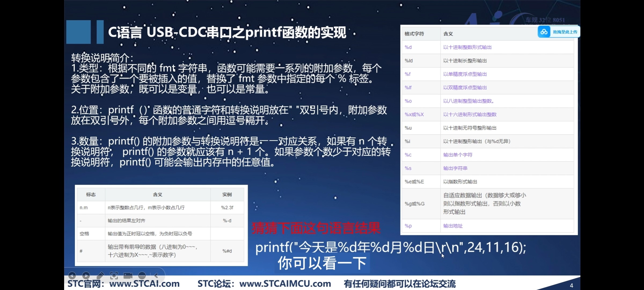The image size is (644, 290).
Task: Click the Baidu Netdisk cloud icon
Action: (544, 31)
